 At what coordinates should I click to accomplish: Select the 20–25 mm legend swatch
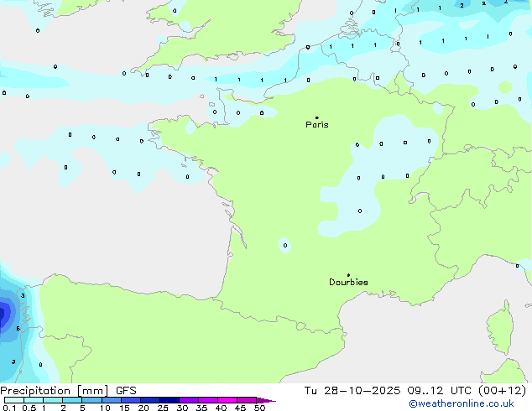[x=150, y=400]
